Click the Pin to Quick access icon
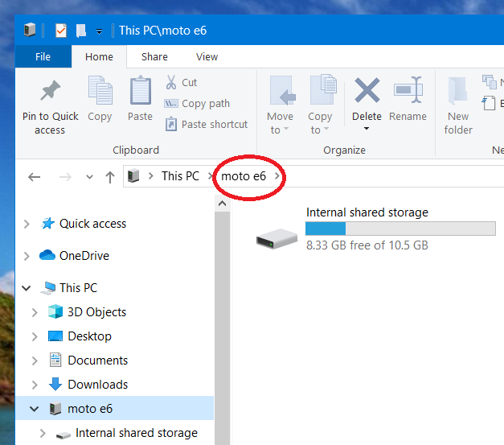The width and height of the screenshot is (504, 445). (50, 90)
